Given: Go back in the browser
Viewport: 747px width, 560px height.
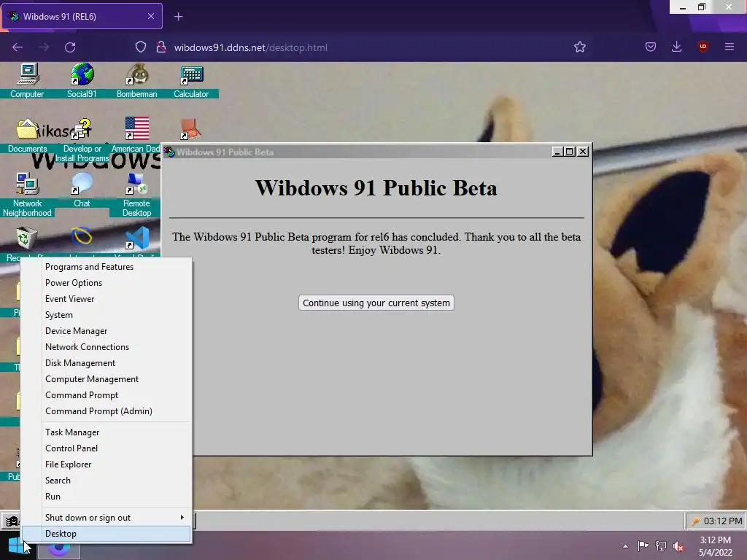Looking at the screenshot, I should tap(18, 47).
